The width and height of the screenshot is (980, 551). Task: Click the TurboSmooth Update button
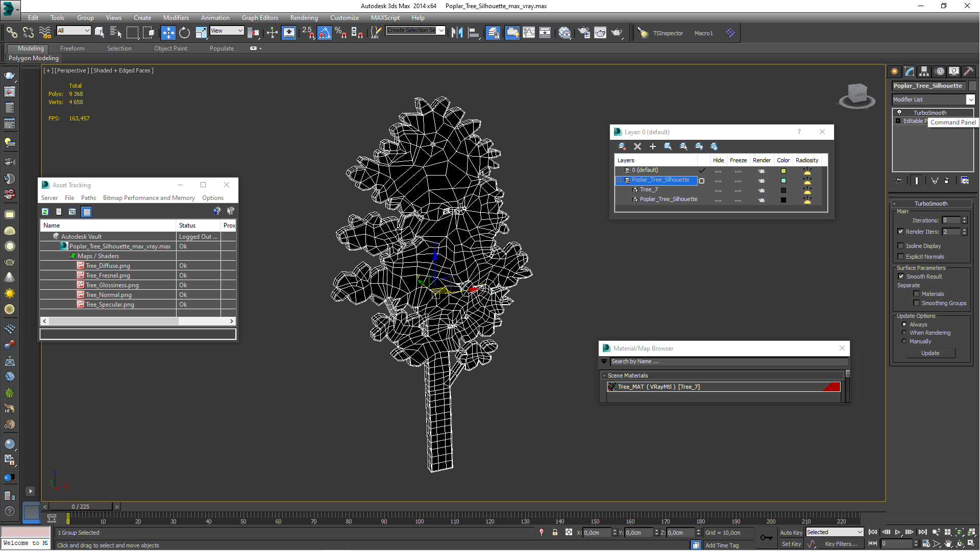pos(930,353)
